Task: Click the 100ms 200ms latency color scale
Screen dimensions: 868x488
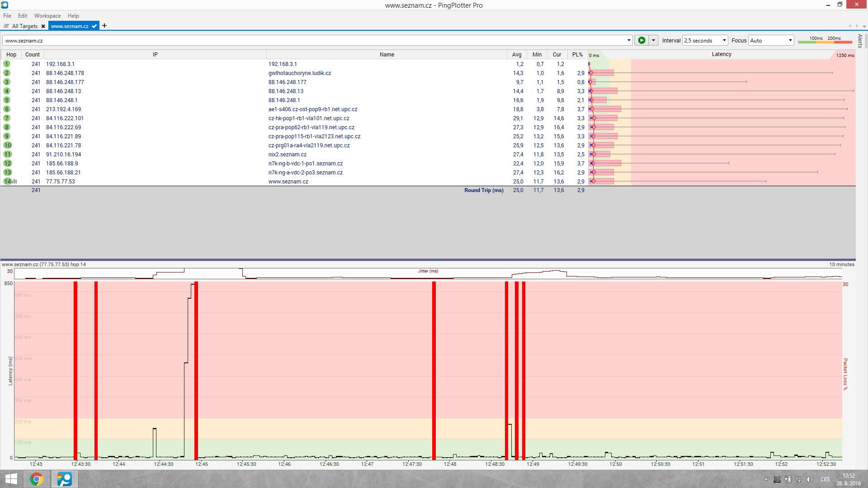Action: point(825,40)
